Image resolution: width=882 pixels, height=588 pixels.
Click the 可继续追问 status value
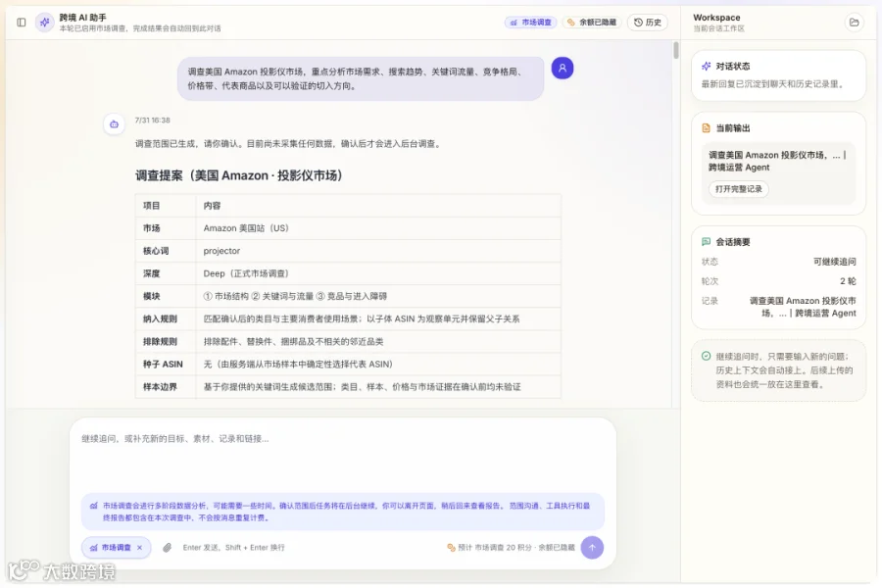coord(835,262)
